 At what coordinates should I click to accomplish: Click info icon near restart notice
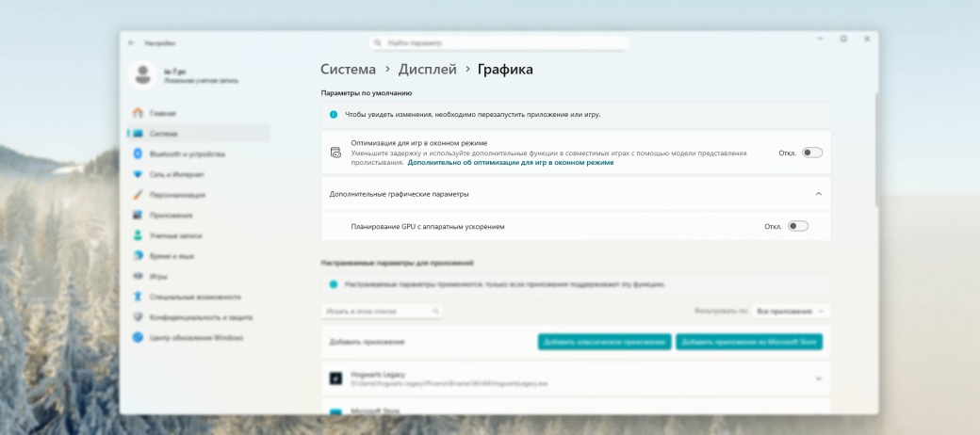[334, 115]
